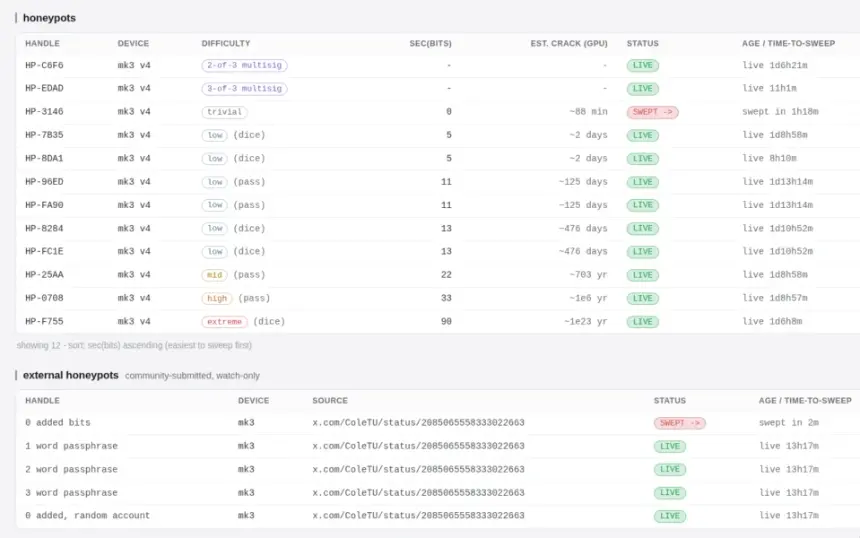Click the external honeypots section heading
Screen dimensions: 860x538
click(71, 375)
